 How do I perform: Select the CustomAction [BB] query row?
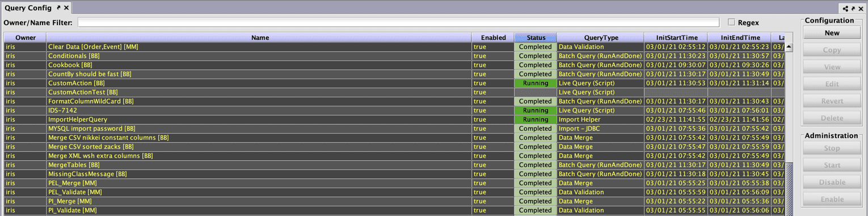394,83
